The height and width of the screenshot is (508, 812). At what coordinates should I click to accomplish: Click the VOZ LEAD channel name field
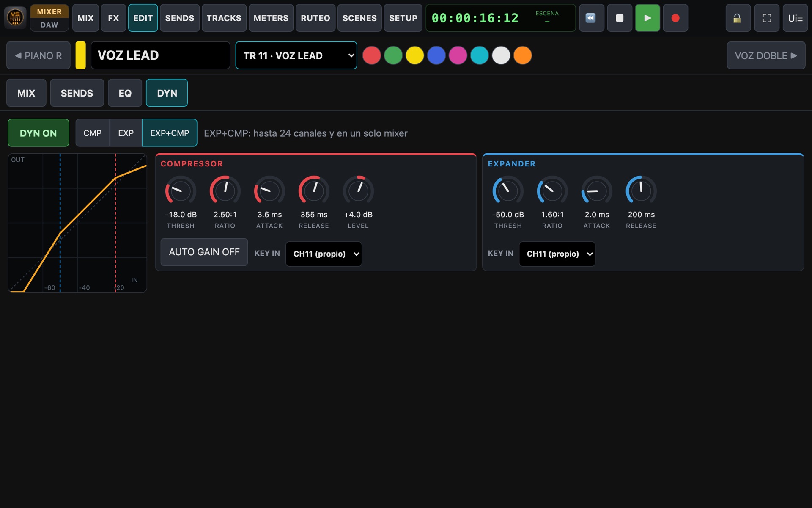point(160,55)
